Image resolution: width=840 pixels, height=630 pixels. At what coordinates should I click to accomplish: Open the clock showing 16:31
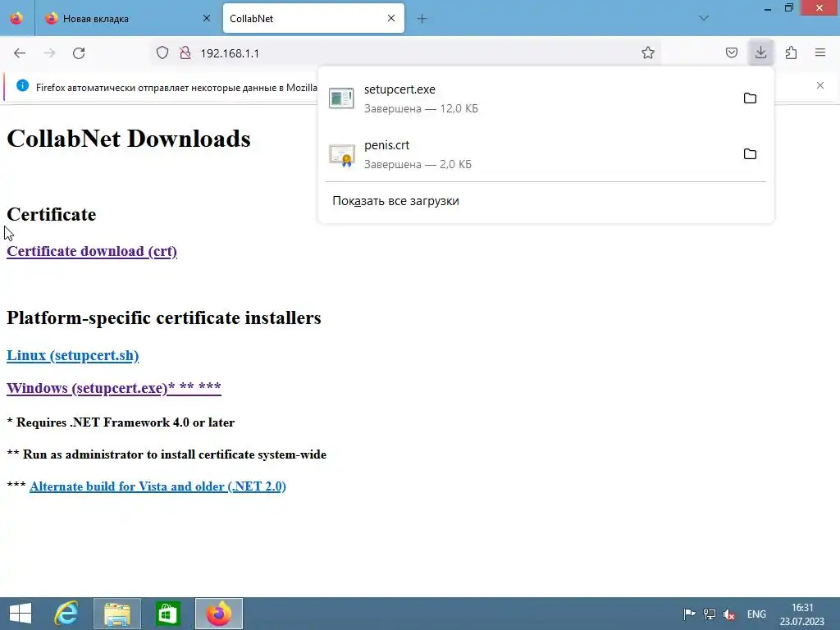[802, 614]
